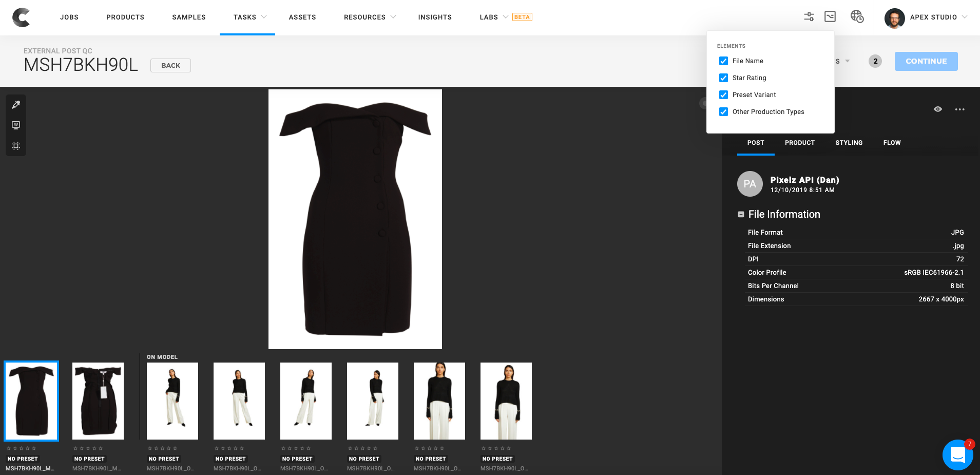
Task: Open the globe clock timezone icon
Action: point(857,17)
